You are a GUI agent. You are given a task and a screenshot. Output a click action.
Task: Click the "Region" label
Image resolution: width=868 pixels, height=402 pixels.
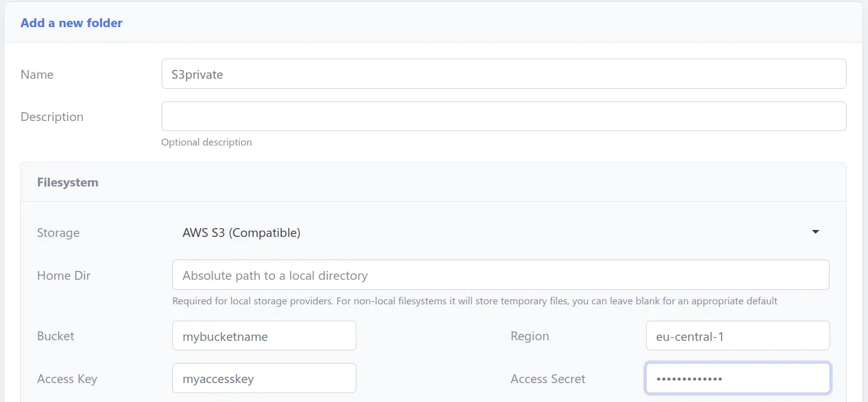pyautogui.click(x=530, y=336)
